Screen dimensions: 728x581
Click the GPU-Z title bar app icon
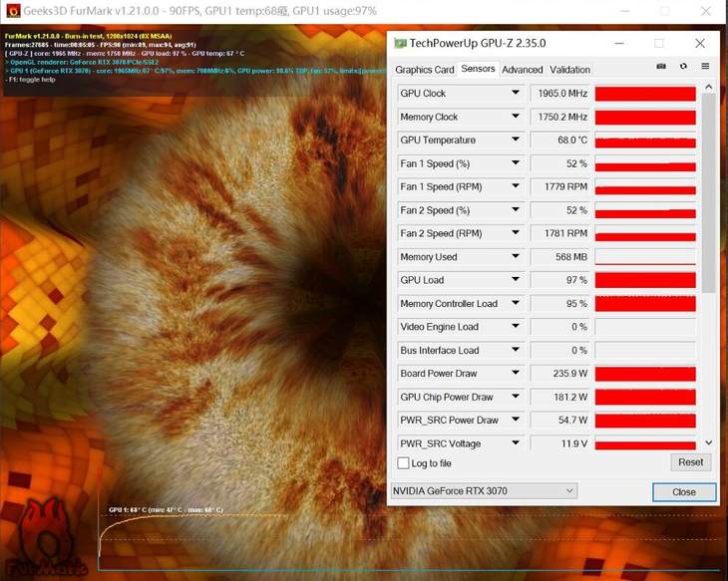400,44
